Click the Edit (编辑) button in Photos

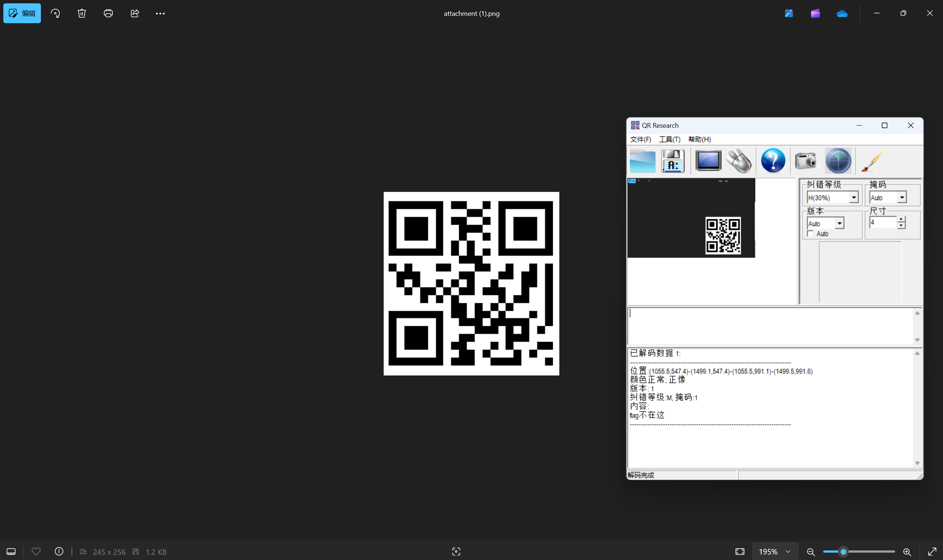coord(22,13)
